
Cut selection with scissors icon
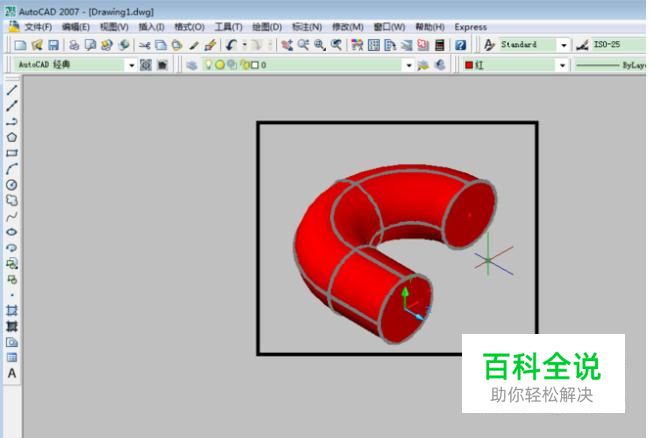(144, 45)
